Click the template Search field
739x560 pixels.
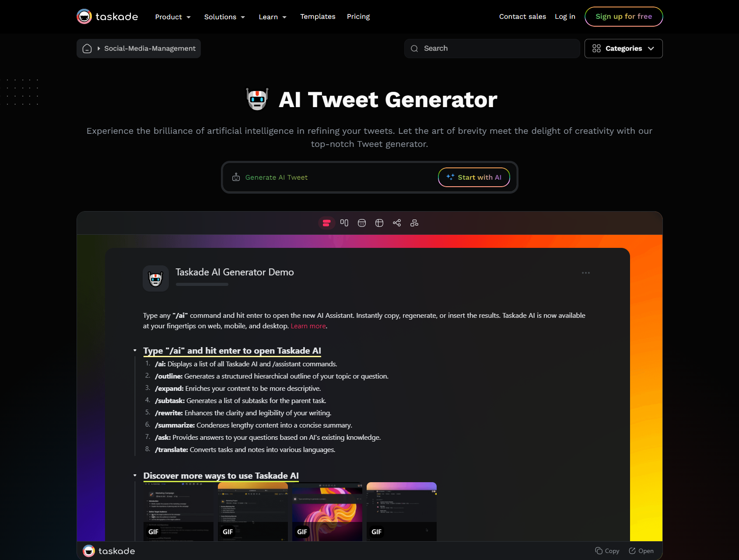492,49
